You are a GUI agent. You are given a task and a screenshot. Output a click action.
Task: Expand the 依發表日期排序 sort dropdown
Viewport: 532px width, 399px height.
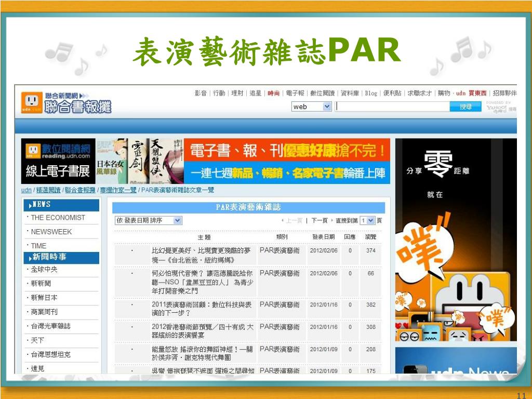[x=148, y=220]
